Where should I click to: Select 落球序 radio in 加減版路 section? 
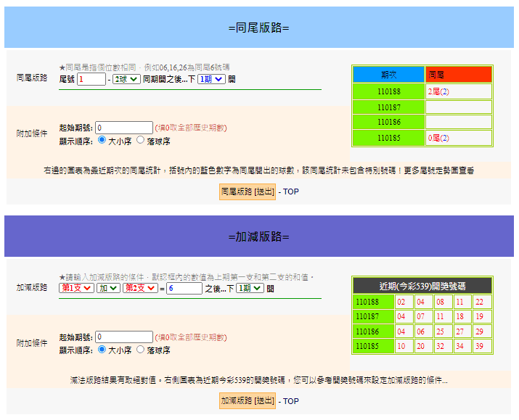coord(140,349)
